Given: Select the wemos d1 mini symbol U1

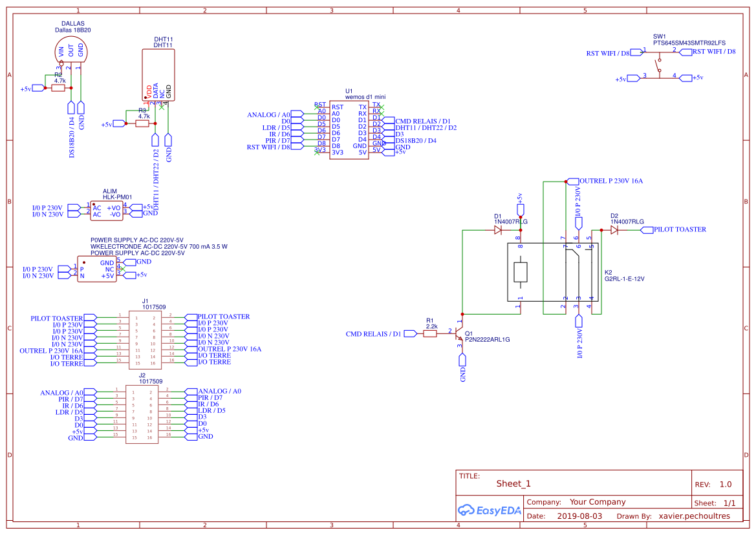Looking at the screenshot, I should [x=349, y=129].
